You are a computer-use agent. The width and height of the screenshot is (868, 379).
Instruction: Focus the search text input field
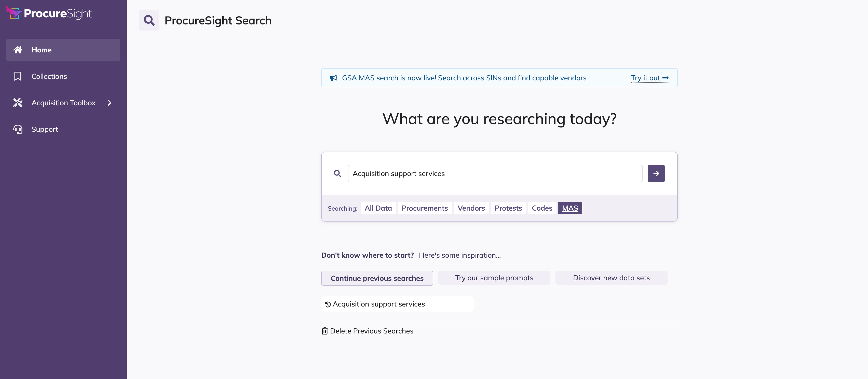495,173
